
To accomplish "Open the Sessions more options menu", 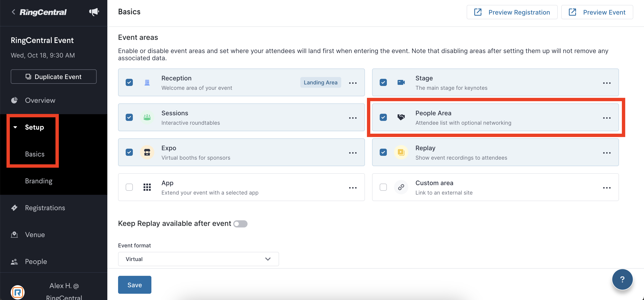I will tap(353, 118).
